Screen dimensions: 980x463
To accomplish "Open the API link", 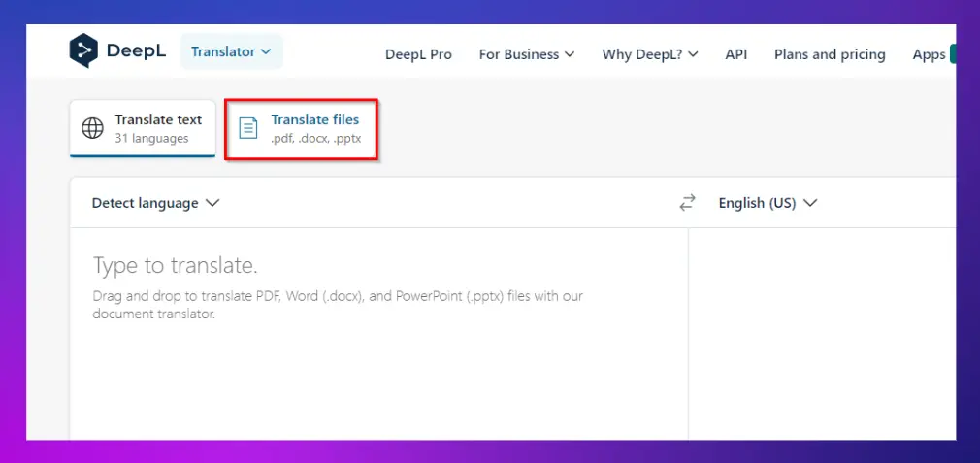I will click(x=736, y=54).
